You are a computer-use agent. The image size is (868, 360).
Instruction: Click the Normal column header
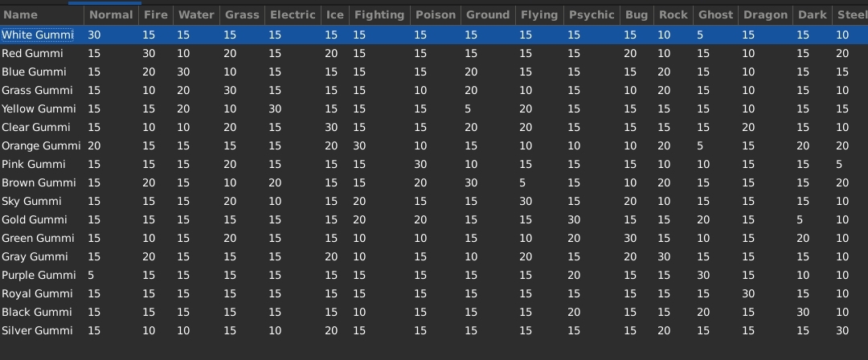[x=111, y=14]
